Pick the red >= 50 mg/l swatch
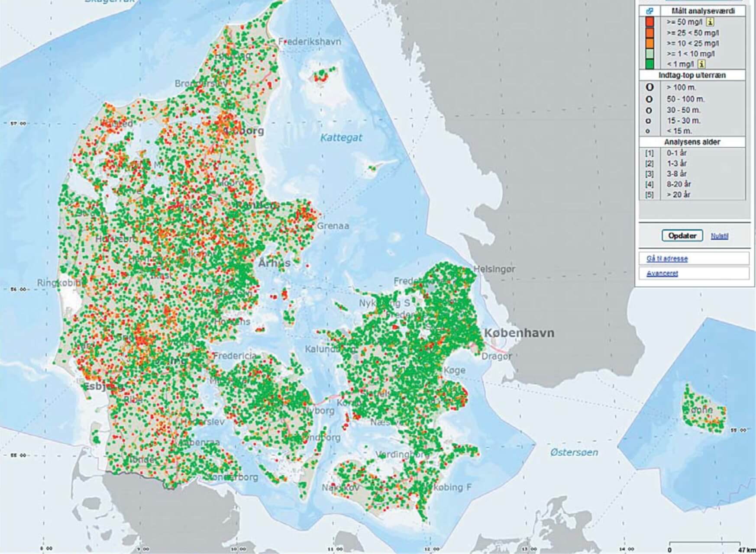The height and width of the screenshot is (554, 756). 649,22
